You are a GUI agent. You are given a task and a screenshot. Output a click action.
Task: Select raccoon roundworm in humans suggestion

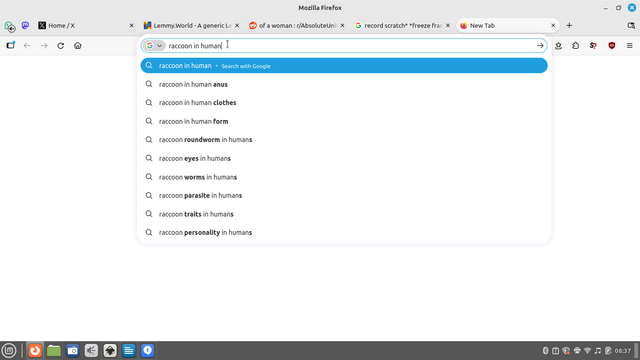point(344,140)
